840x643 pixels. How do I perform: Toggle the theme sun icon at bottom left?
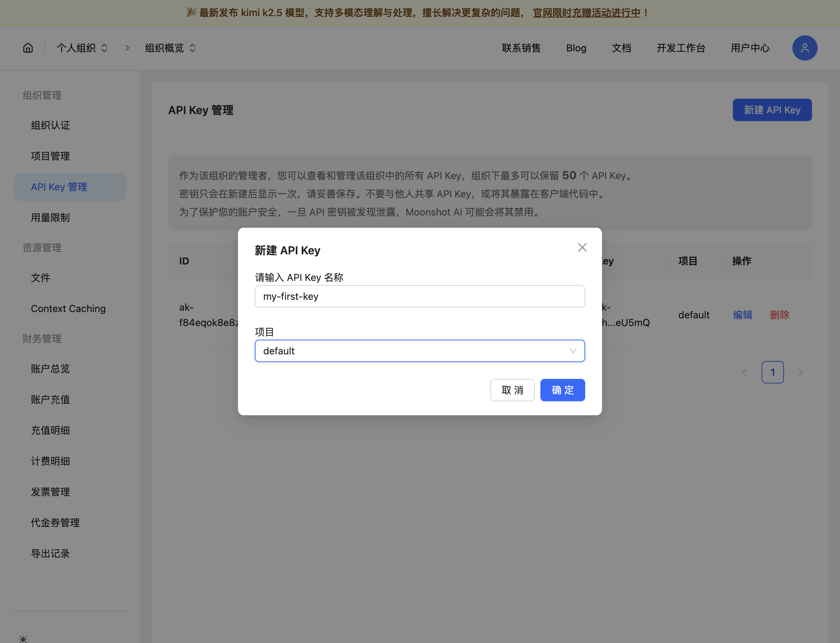23,638
